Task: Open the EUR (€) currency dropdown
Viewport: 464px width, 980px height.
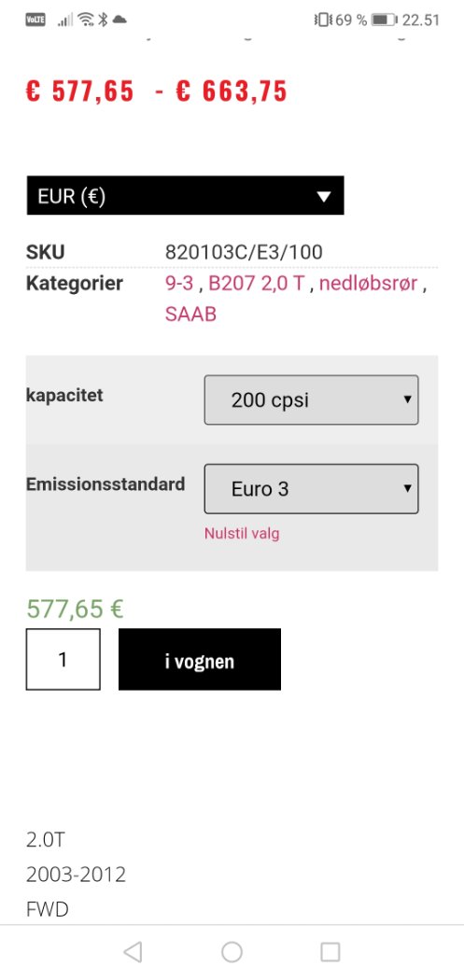Action: 185,196
